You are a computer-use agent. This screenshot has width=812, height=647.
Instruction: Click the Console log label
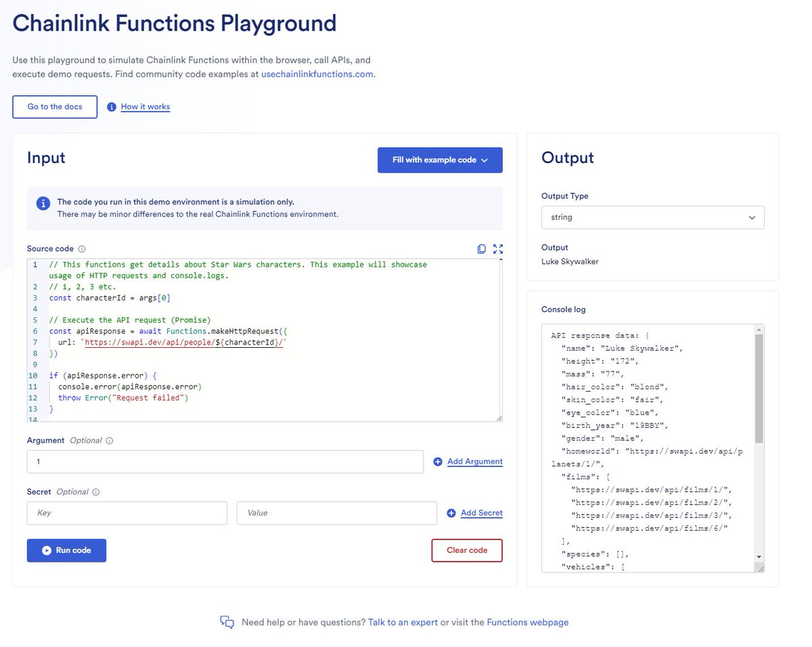point(564,309)
